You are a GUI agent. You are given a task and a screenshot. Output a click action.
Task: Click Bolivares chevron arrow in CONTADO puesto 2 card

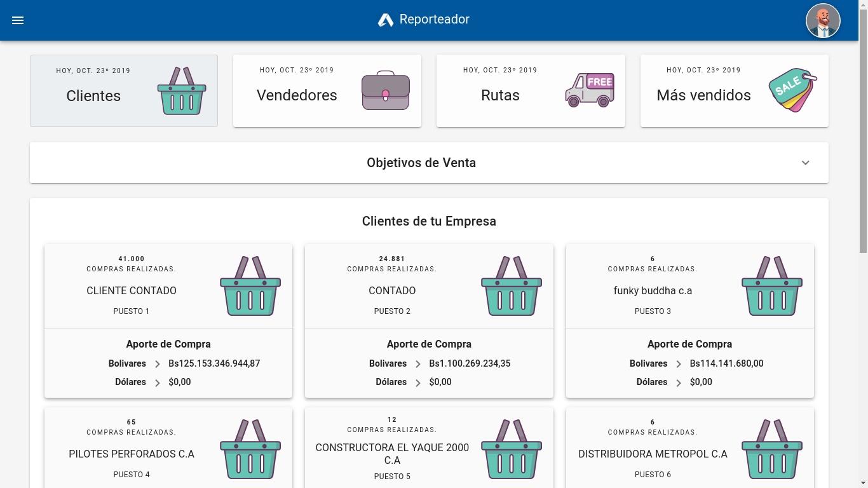pos(418,364)
